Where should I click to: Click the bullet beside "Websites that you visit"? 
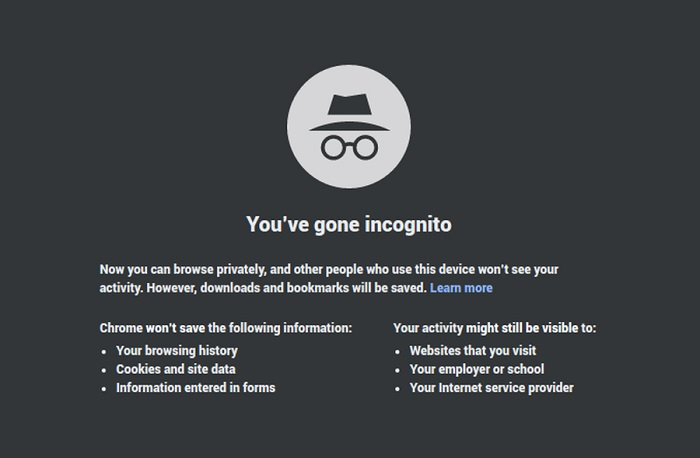click(x=398, y=352)
